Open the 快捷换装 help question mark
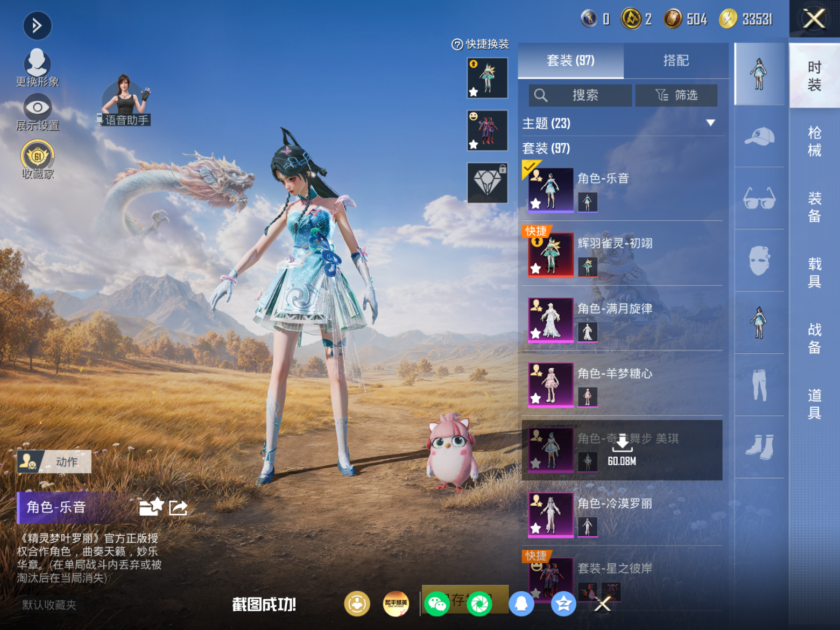Image resolution: width=840 pixels, height=630 pixels. [457, 45]
